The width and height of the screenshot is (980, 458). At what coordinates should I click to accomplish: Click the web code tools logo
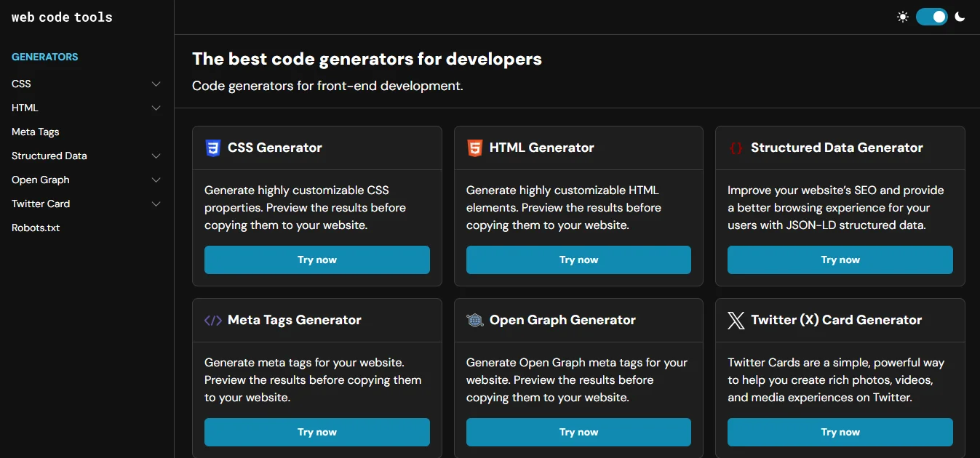(x=61, y=17)
